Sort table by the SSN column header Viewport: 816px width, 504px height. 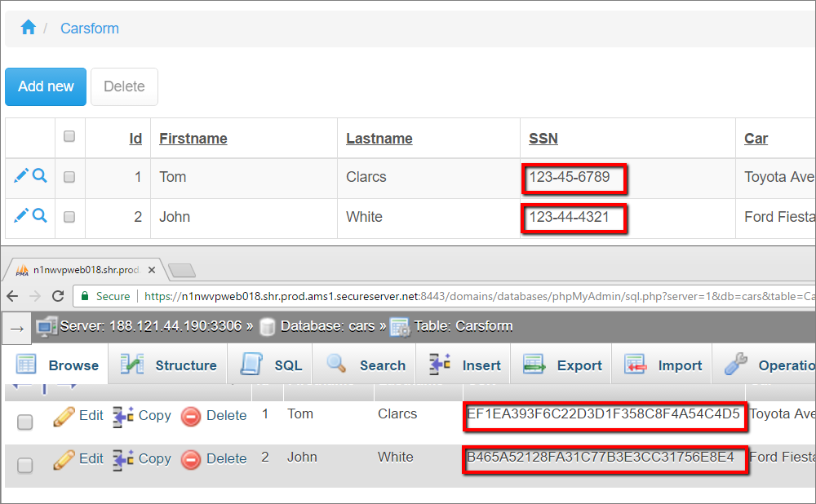coord(543,139)
